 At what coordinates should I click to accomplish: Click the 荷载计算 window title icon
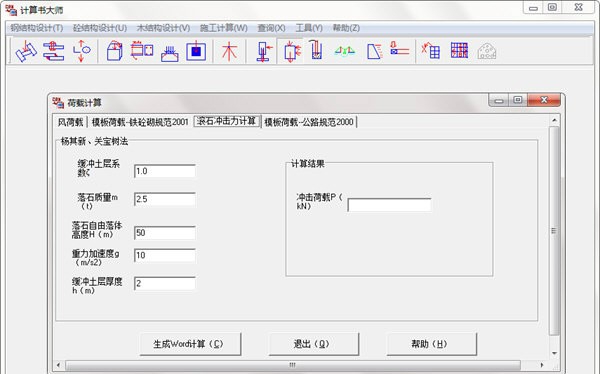point(58,103)
